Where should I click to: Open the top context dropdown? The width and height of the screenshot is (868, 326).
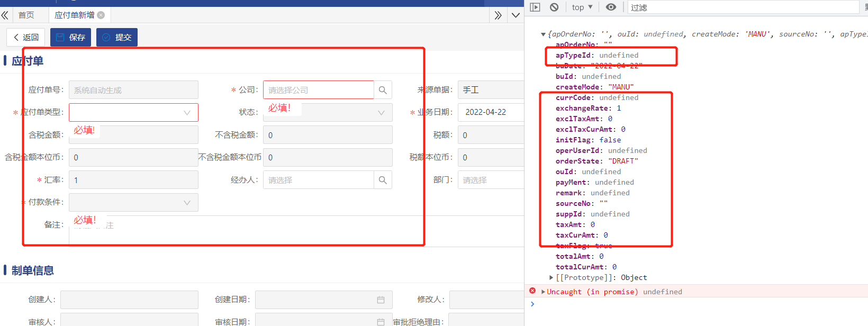coord(582,7)
